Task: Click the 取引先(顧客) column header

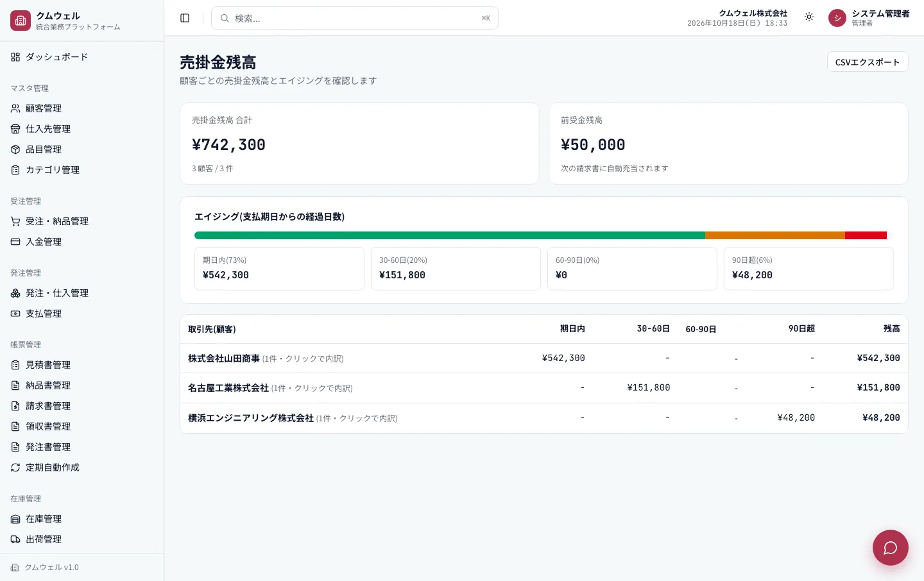Action: [212, 329]
